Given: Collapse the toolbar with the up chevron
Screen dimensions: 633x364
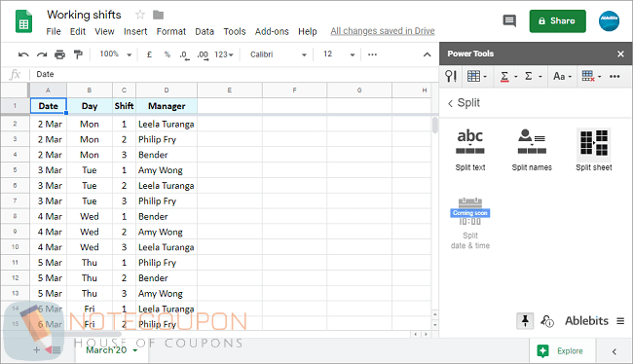Looking at the screenshot, I should 427,55.
